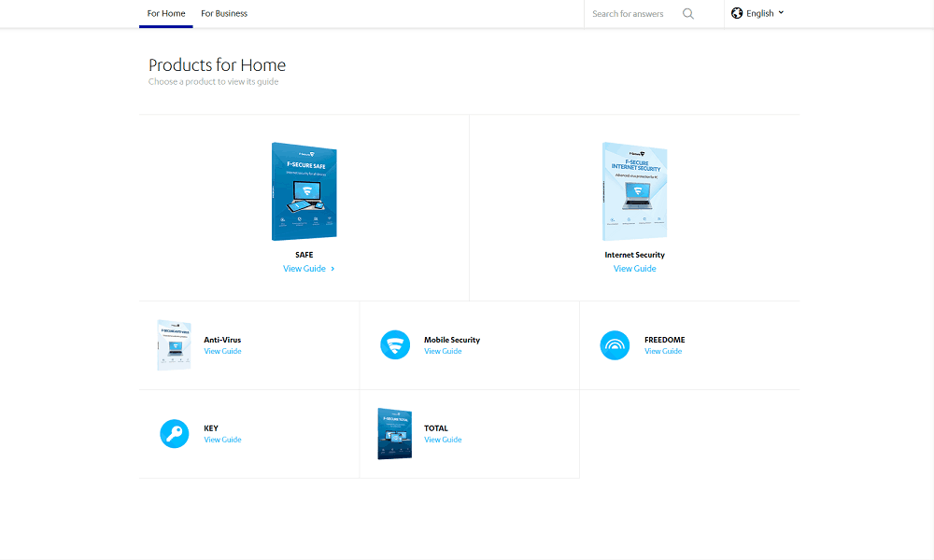
Task: Open View Guide for KEY
Action: point(223,440)
